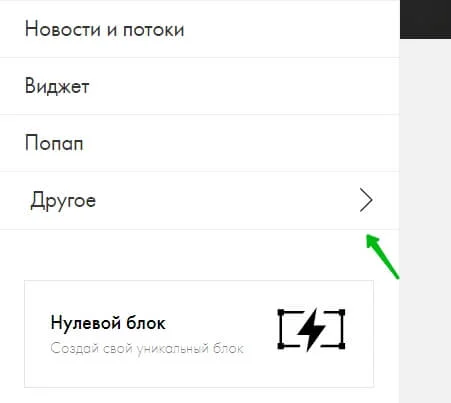Screen dimensions: 451x403
Task: Click the dark header area top right
Action: click(425, 19)
